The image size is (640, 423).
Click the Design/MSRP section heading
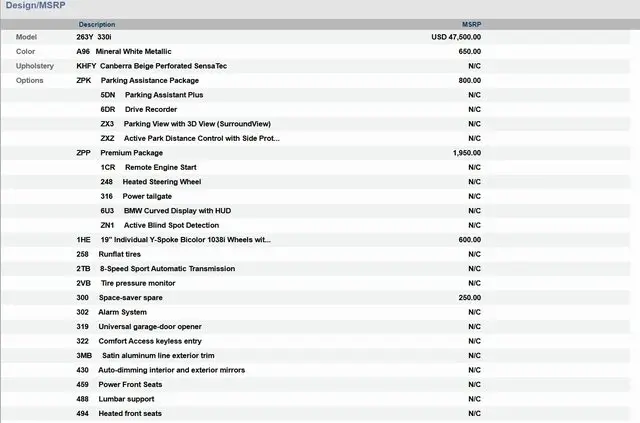click(x=35, y=6)
